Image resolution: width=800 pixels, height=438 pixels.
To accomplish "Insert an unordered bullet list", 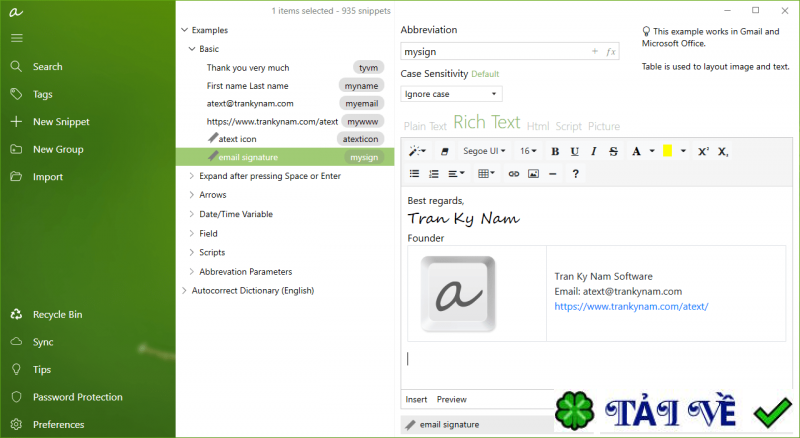I will (x=414, y=174).
